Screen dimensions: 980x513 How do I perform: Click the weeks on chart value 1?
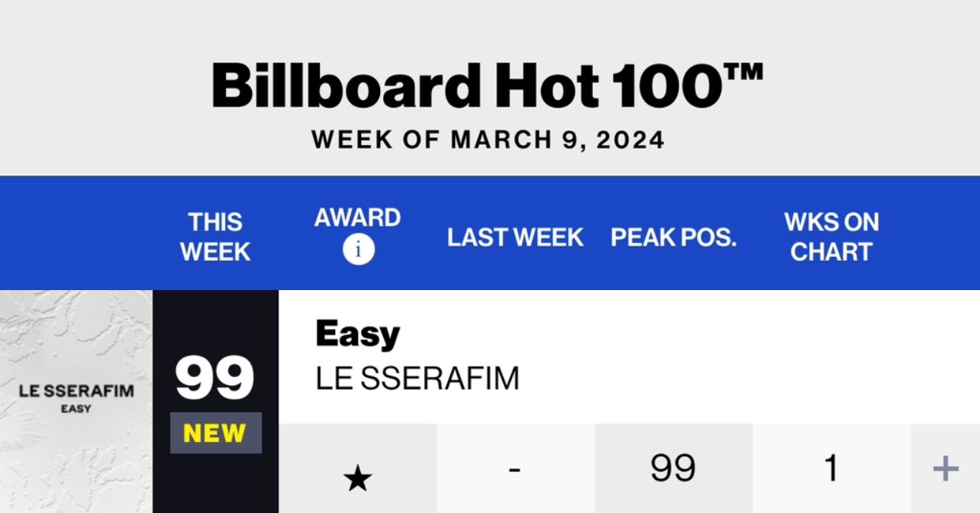pyautogui.click(x=831, y=469)
